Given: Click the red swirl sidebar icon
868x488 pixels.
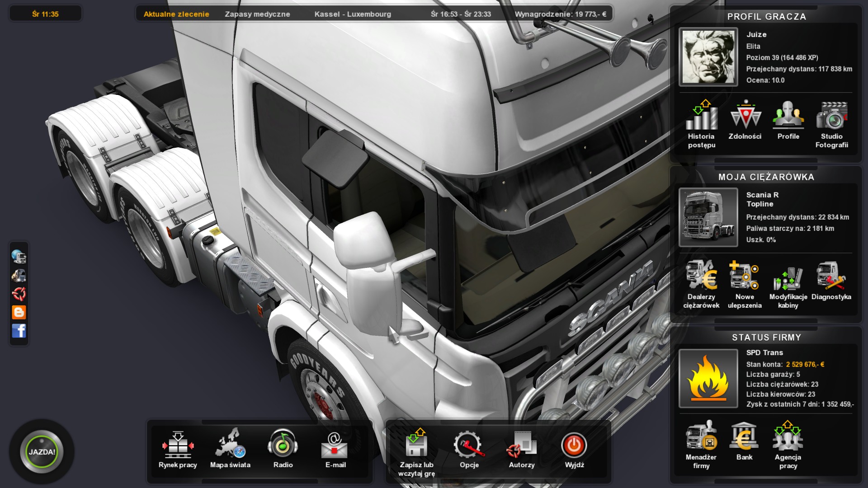Looking at the screenshot, I should pos(19,294).
